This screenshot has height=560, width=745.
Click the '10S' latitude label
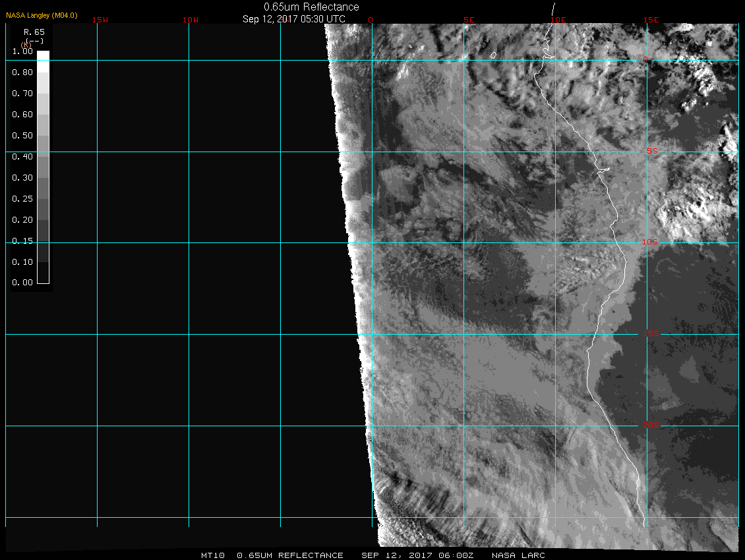[650, 242]
